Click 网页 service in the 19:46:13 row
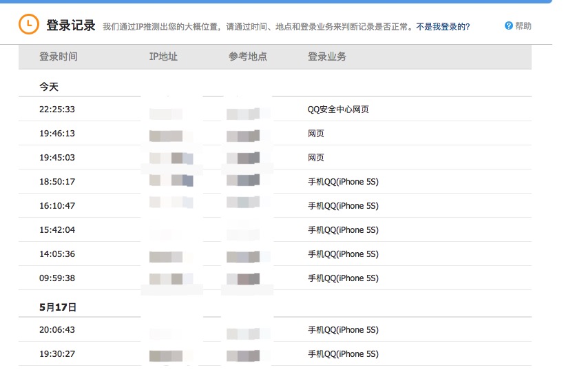Screen dimensions: 564x392 point(316,134)
